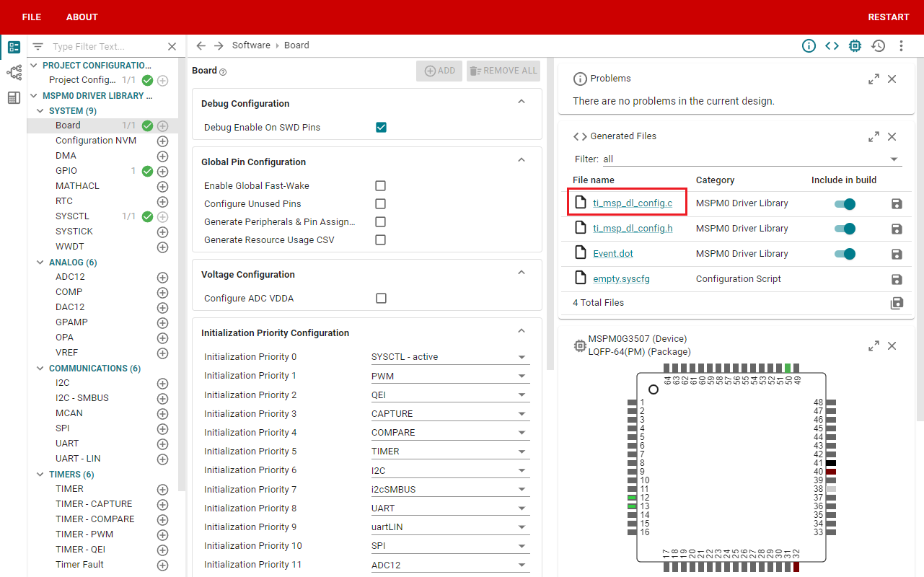
Task: Click the ADD button for Board
Action: click(x=439, y=71)
